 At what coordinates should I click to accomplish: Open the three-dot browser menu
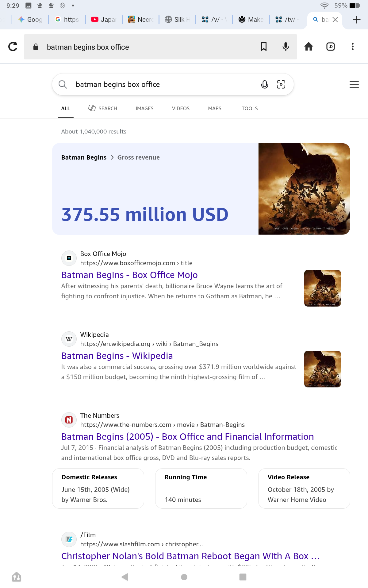(353, 47)
